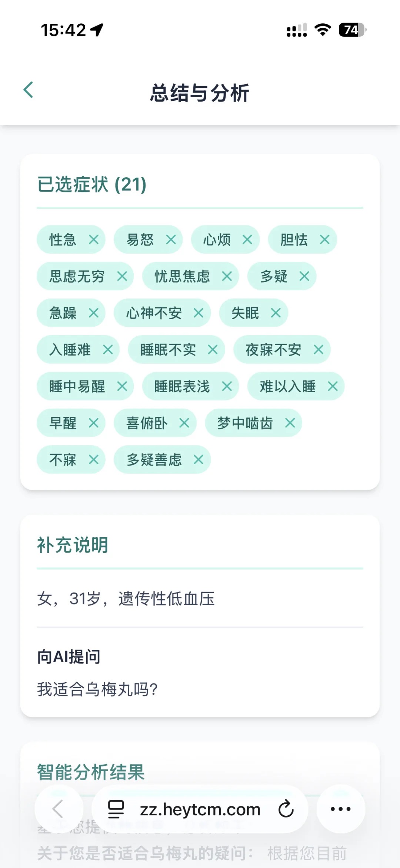Image resolution: width=400 pixels, height=868 pixels.
Task: Remove the 失眠 symptom tag
Action: [x=276, y=313]
